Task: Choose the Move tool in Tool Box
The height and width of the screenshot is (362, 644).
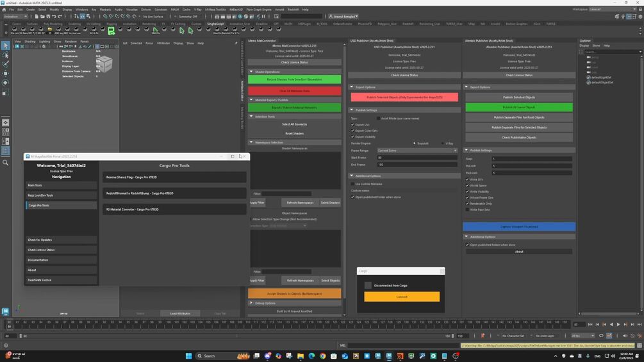Action: (5, 74)
